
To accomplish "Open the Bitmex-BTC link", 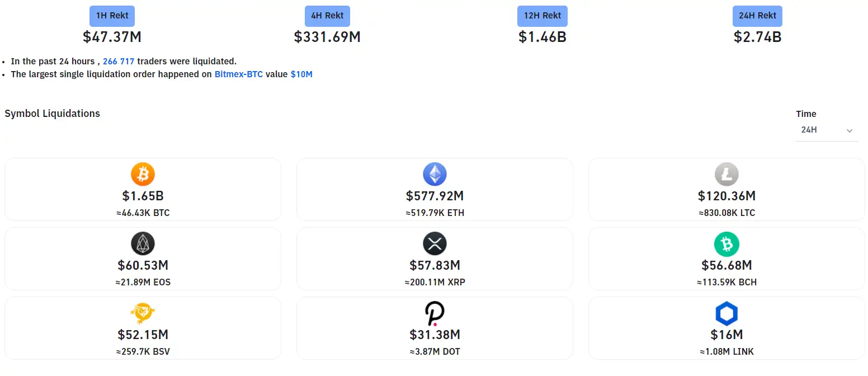I will [x=238, y=74].
